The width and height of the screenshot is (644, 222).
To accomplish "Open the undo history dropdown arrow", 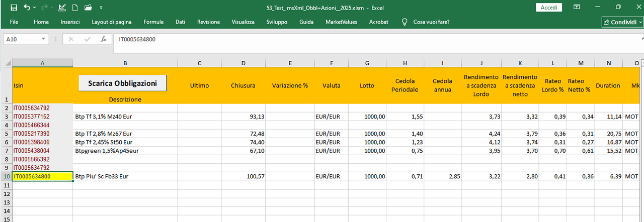I will pyautogui.click(x=34, y=8).
